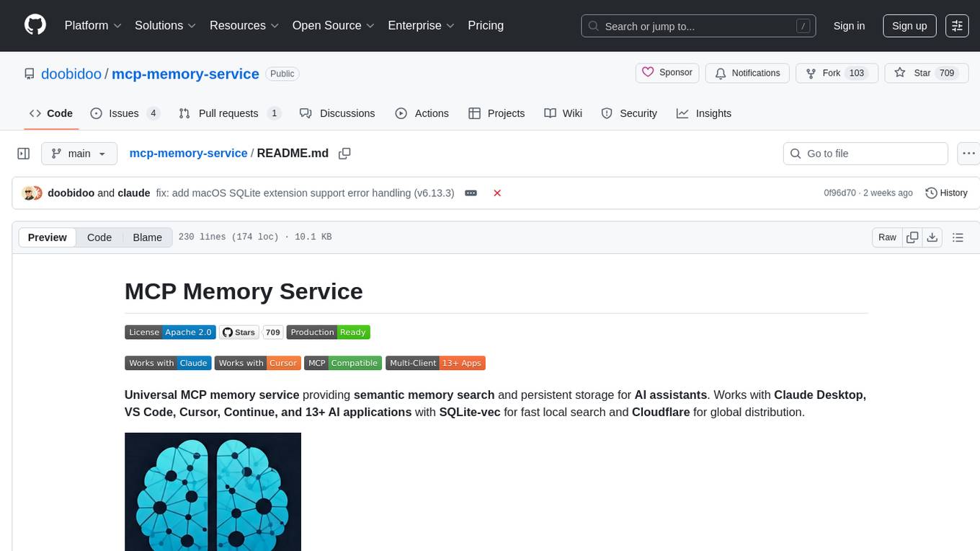Expand commit message details ellipsis

471,193
